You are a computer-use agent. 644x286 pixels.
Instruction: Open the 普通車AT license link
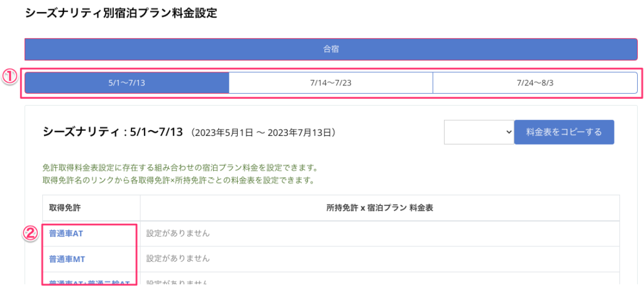coord(66,234)
